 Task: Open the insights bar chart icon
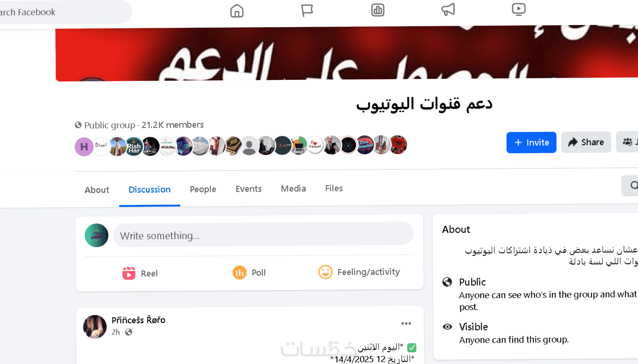(378, 10)
